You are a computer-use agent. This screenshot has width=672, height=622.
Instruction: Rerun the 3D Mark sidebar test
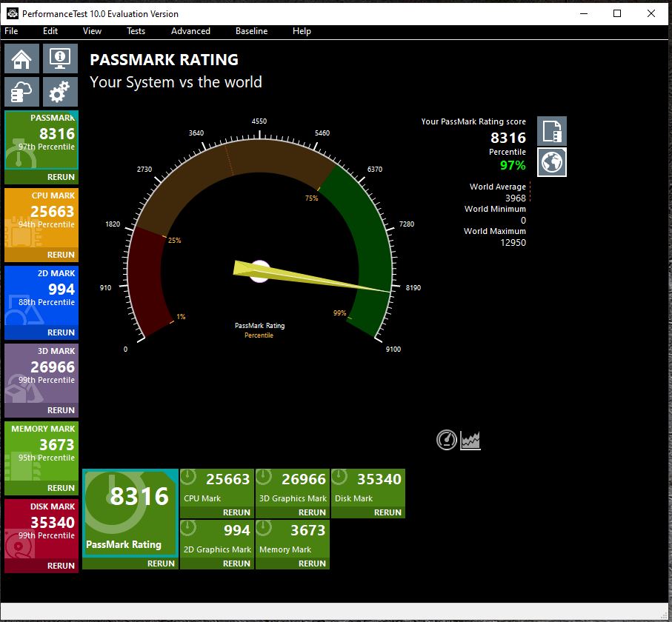[x=61, y=410]
